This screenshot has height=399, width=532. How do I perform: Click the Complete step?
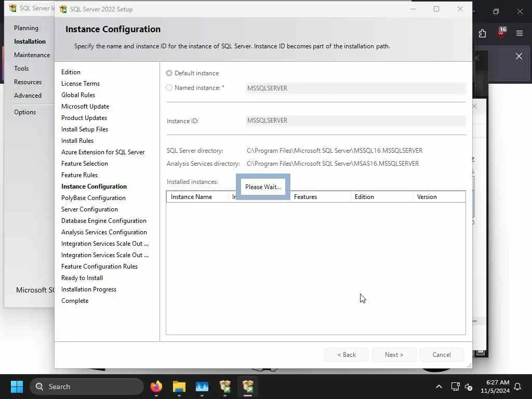(75, 301)
